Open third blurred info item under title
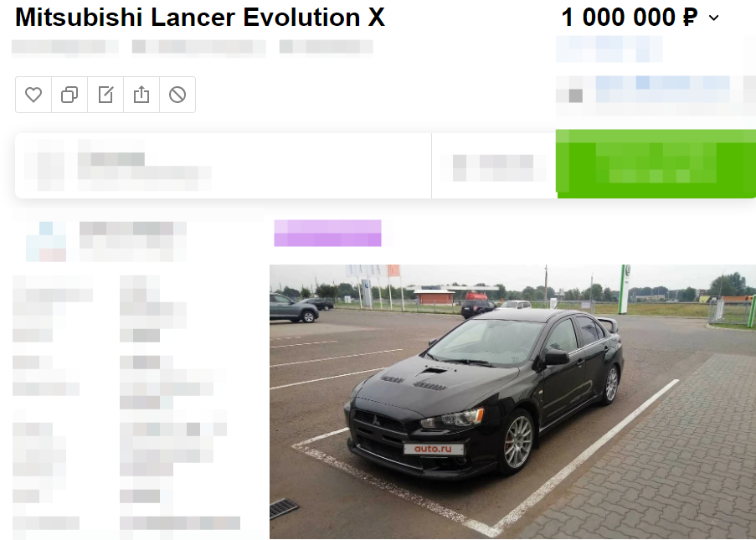The width and height of the screenshot is (756, 540). 326,47
